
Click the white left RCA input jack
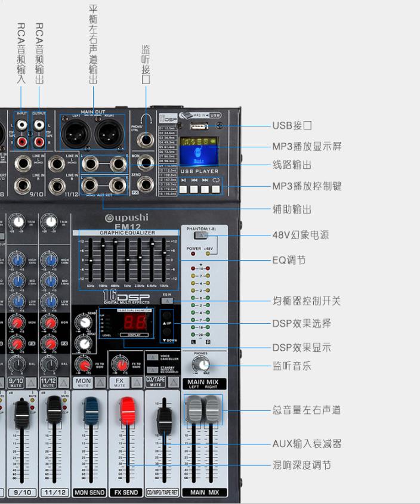[x=21, y=125]
